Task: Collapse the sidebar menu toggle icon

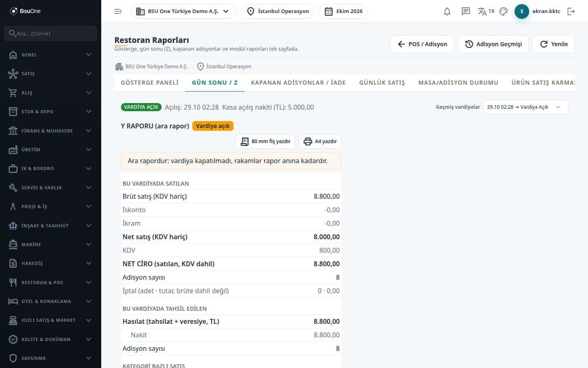Action: [118, 11]
